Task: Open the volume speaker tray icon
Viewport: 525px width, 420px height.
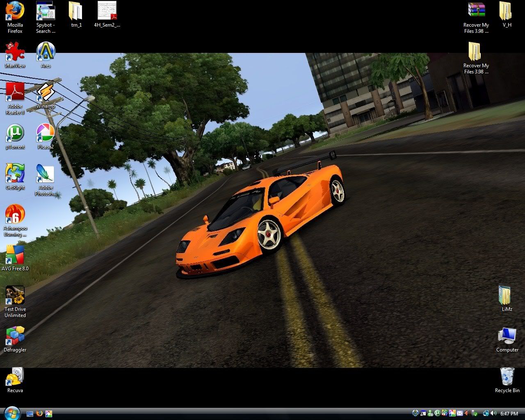Action: 493,413
